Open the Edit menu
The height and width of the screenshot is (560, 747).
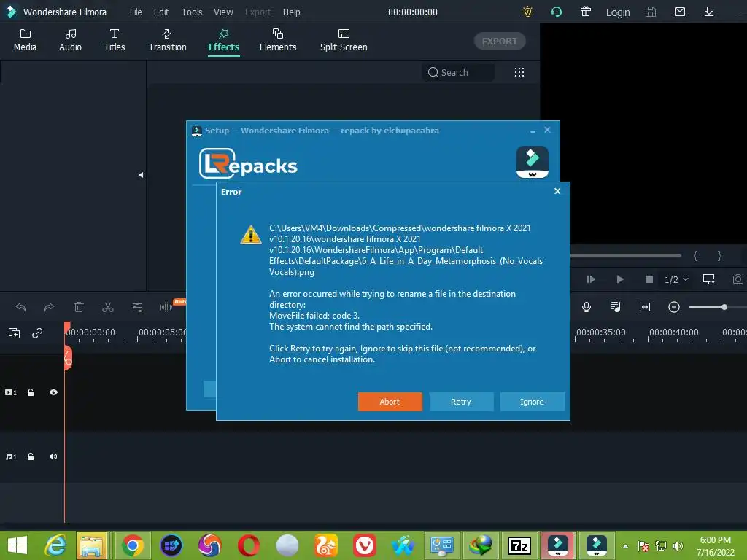pyautogui.click(x=161, y=12)
